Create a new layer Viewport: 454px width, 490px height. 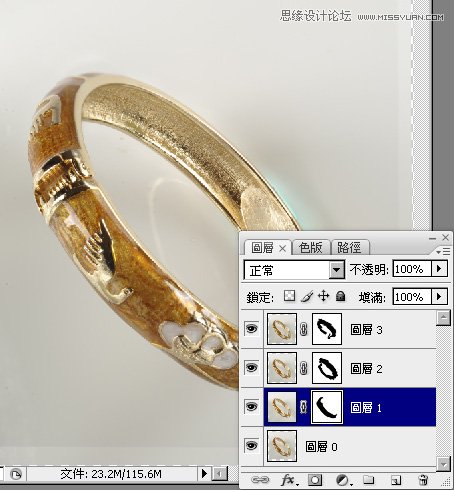pos(396,480)
